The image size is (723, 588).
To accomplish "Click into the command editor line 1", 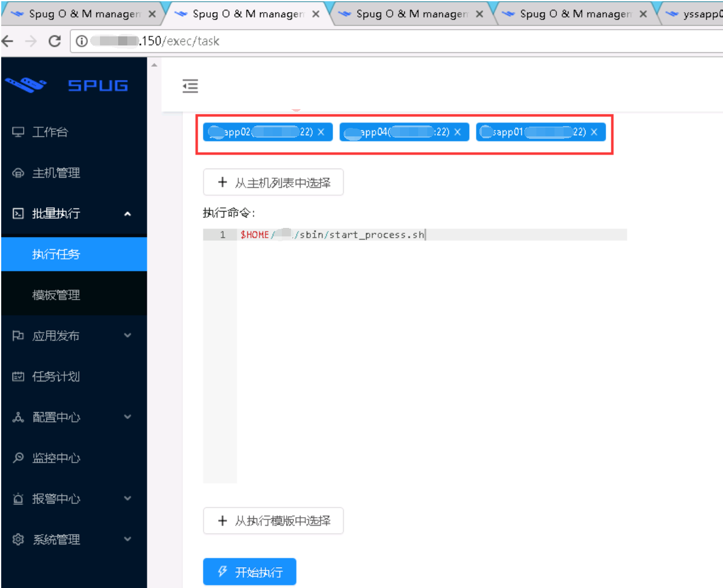I will pos(431,235).
